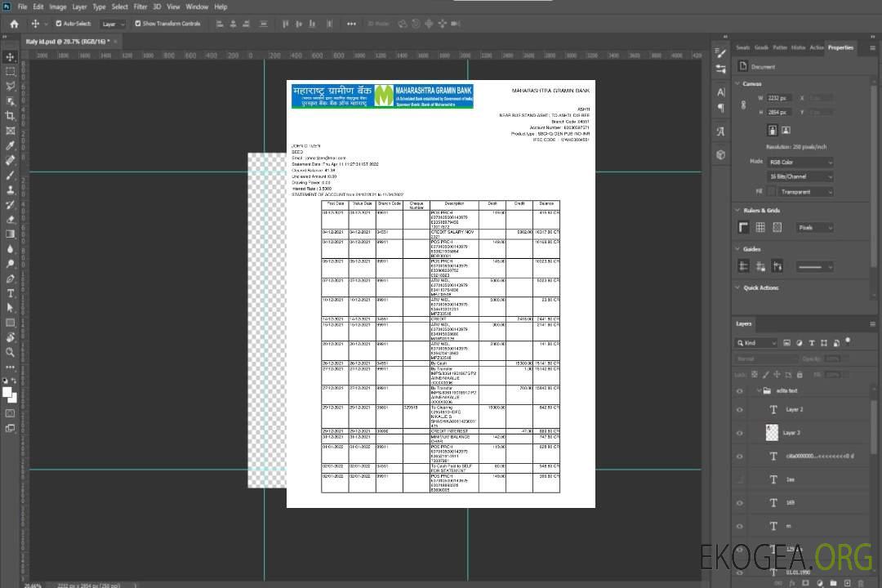This screenshot has height=588, width=882.
Task: Select the Brush tool
Action: (10, 175)
